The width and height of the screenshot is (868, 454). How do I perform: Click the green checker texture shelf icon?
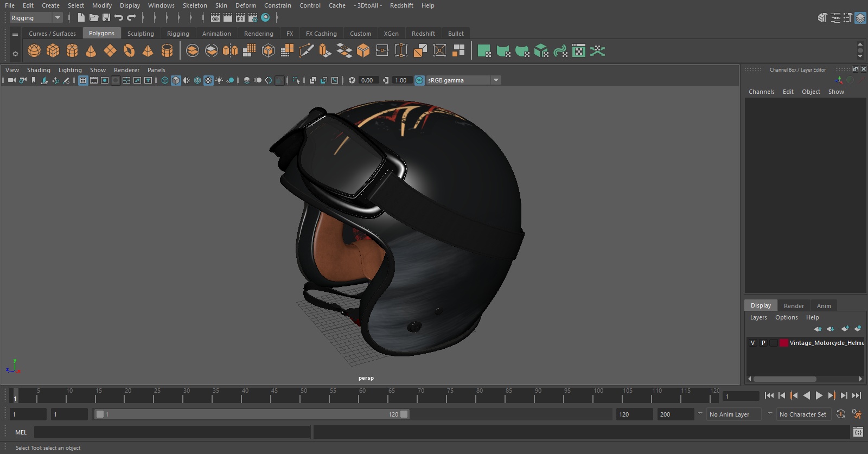coord(579,51)
